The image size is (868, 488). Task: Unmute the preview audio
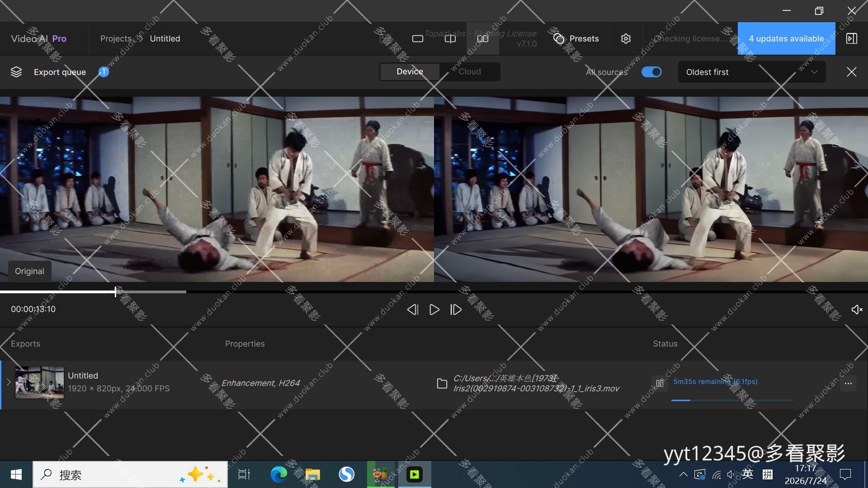click(857, 310)
